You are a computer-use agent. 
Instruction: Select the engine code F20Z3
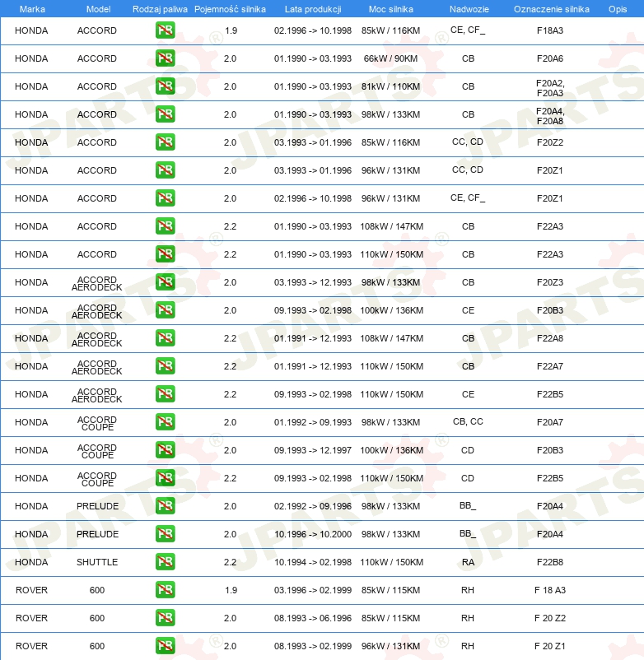550,282
